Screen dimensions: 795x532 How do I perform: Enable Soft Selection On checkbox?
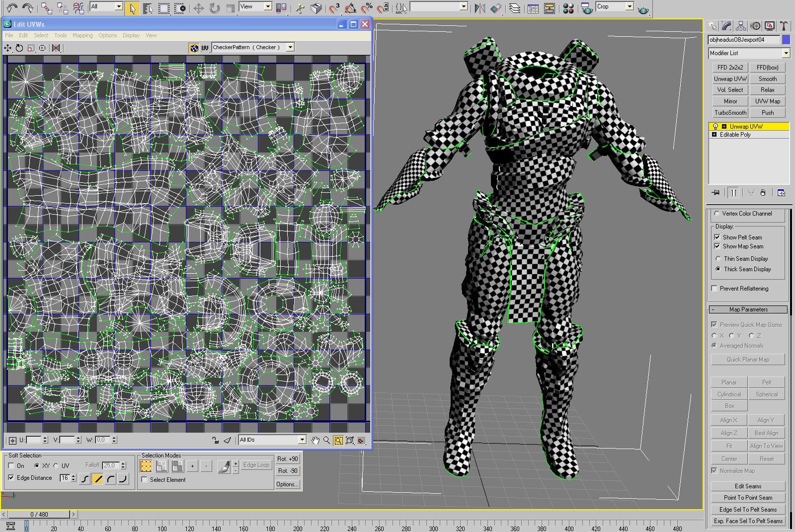pyautogui.click(x=11, y=466)
